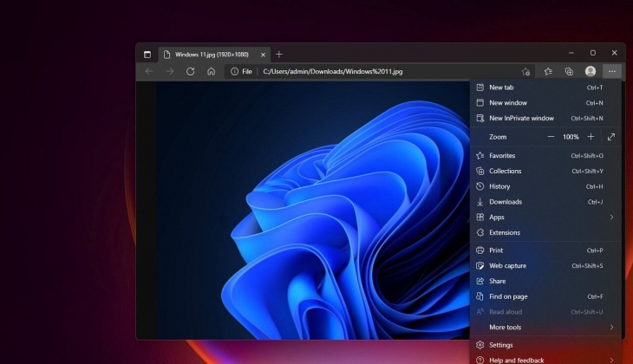Open a new tab with plus button
This screenshot has width=633, height=364.
point(279,54)
